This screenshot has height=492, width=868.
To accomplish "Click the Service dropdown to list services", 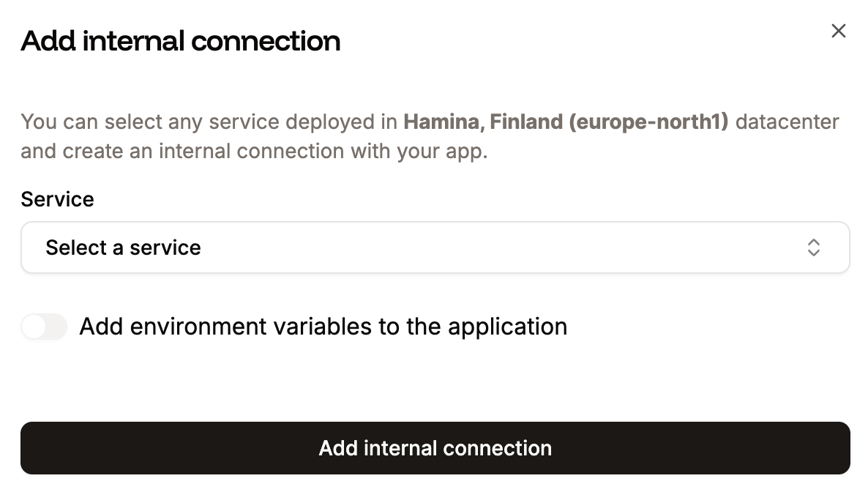I will coord(435,247).
